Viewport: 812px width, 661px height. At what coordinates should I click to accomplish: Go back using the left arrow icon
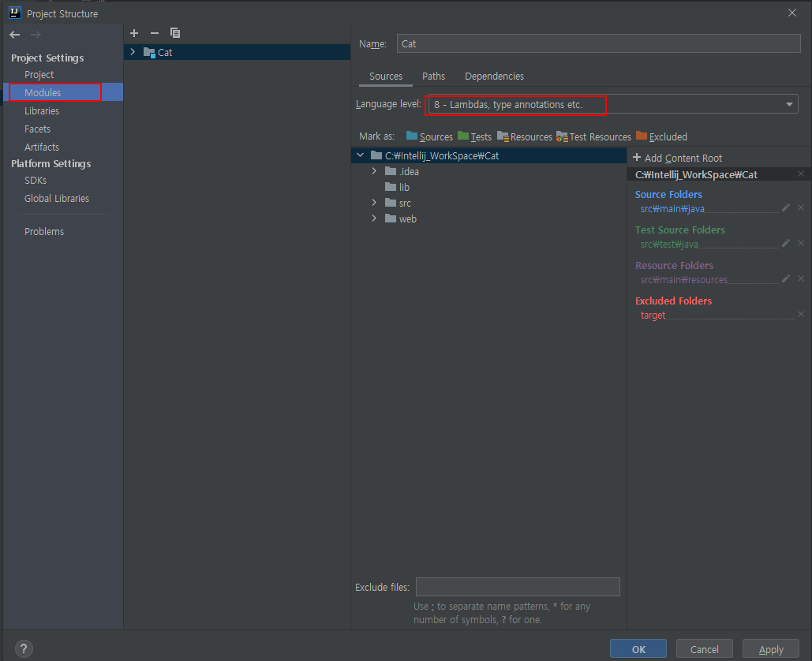(14, 35)
